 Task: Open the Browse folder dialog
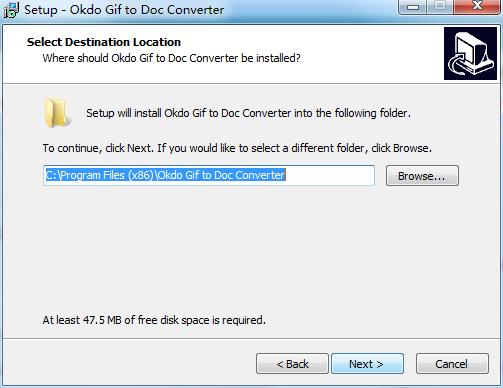tap(422, 176)
